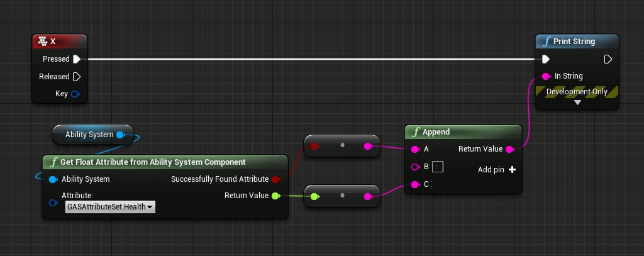Click the Released execution output pin
The height and width of the screenshot is (256, 644).
tap(76, 77)
